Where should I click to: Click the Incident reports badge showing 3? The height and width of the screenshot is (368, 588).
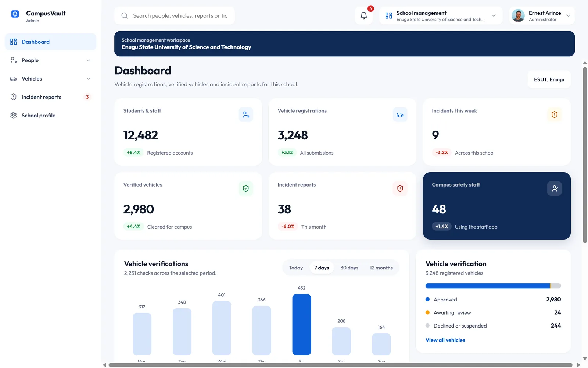[87, 97]
